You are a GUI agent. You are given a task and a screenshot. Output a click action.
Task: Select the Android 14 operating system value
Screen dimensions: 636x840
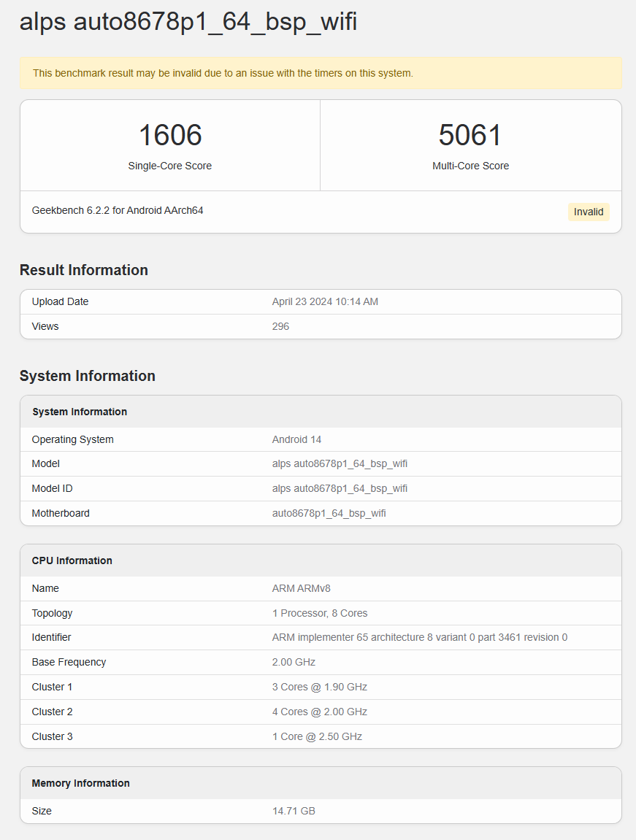point(296,439)
